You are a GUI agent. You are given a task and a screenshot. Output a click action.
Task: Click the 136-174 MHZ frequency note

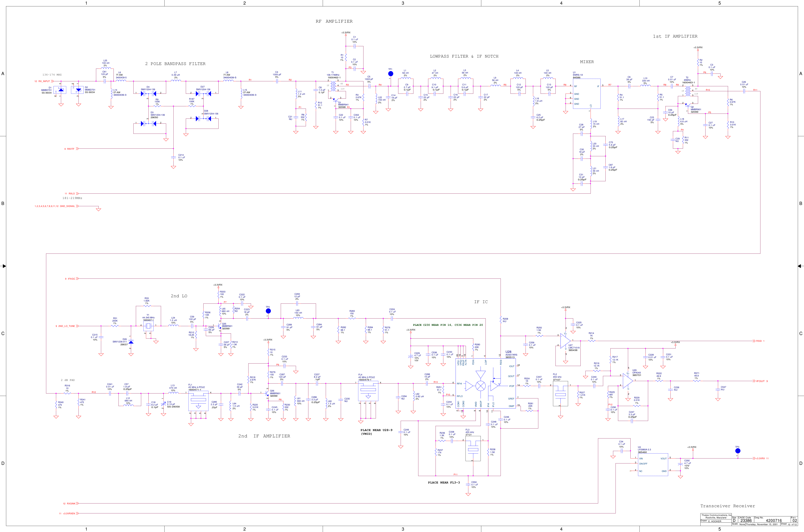52,75
